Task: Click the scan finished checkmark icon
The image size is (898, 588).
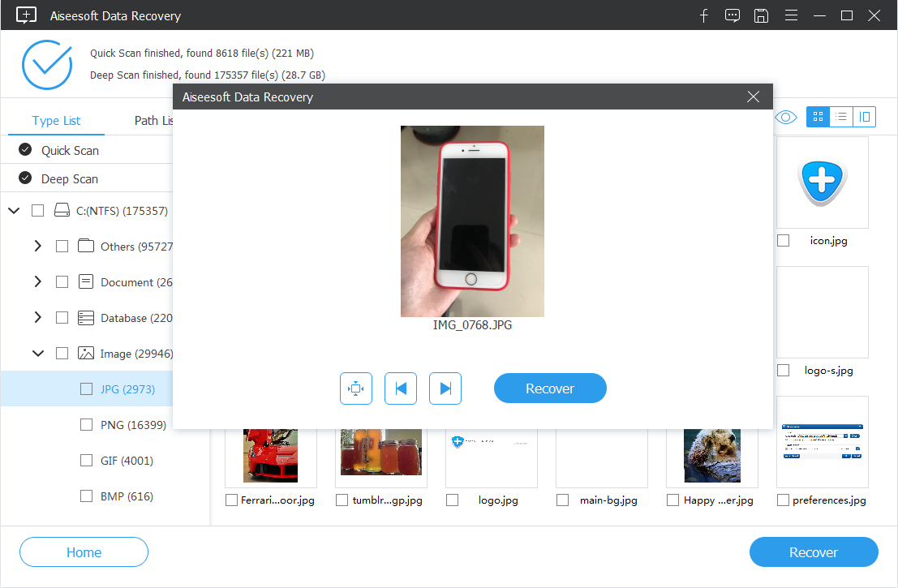Action: point(47,65)
